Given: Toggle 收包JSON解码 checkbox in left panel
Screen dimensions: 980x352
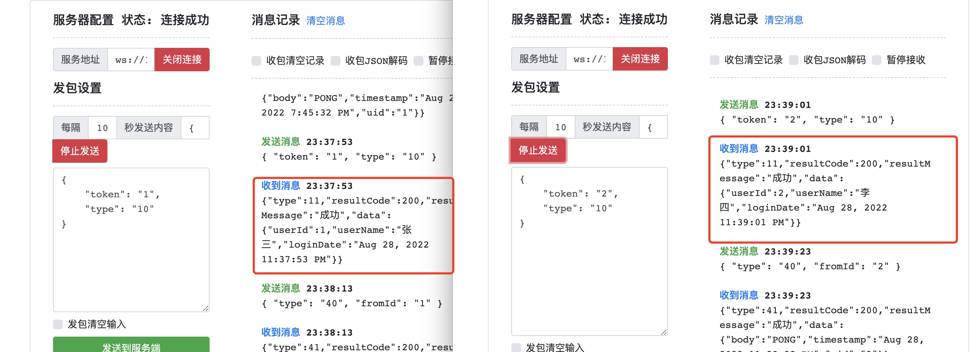Looking at the screenshot, I should [336, 60].
